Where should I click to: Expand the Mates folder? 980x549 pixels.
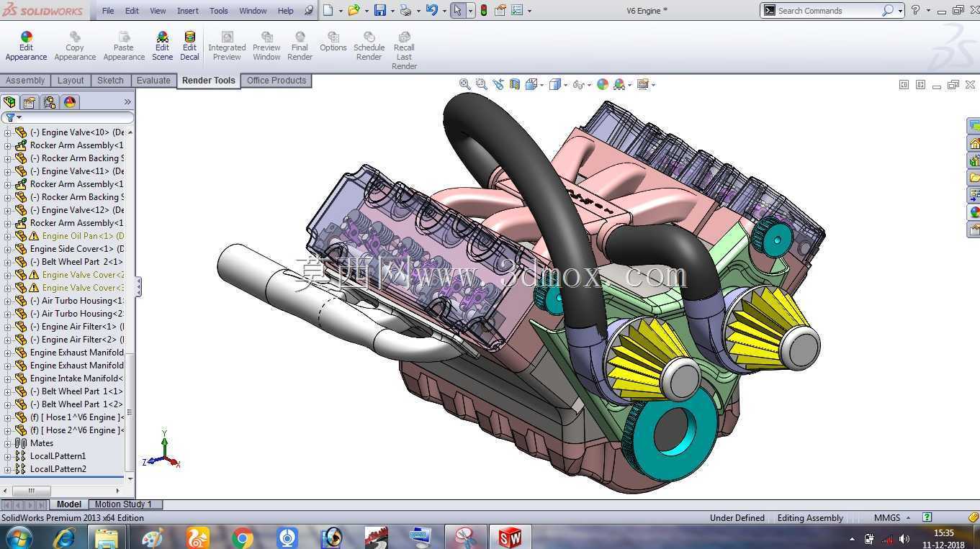(8, 443)
